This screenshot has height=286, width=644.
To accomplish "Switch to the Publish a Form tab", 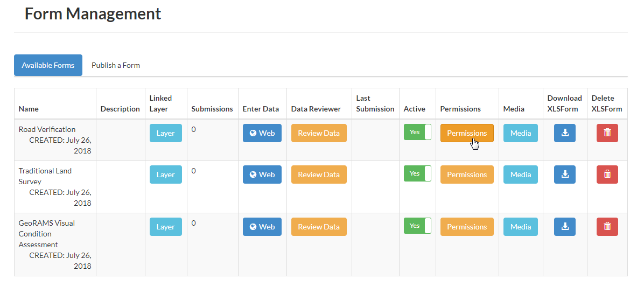I will [116, 65].
